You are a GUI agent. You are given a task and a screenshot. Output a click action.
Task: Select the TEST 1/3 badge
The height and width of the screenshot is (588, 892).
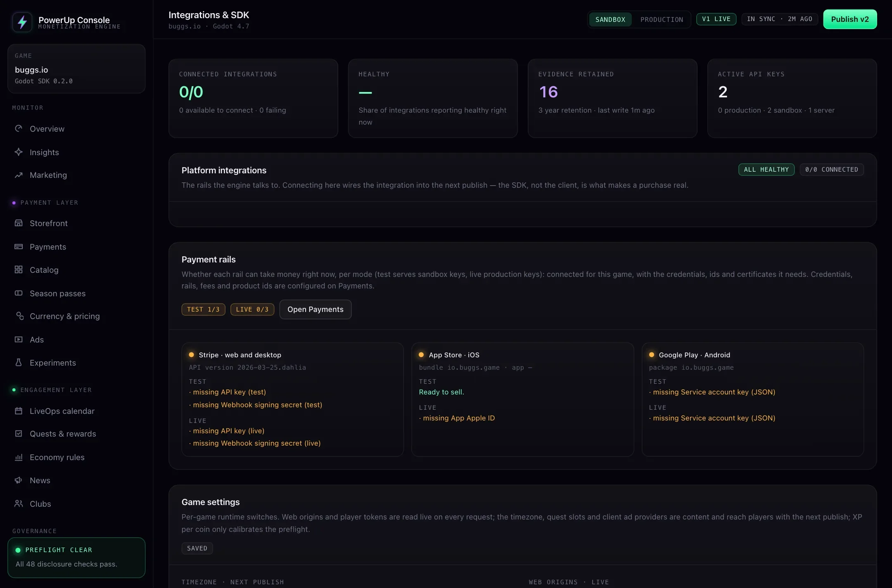(x=203, y=309)
